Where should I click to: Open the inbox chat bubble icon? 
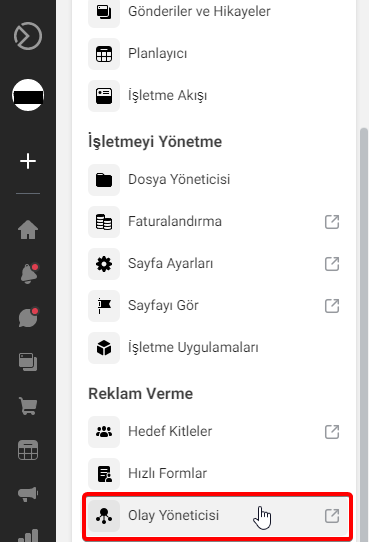(x=28, y=317)
